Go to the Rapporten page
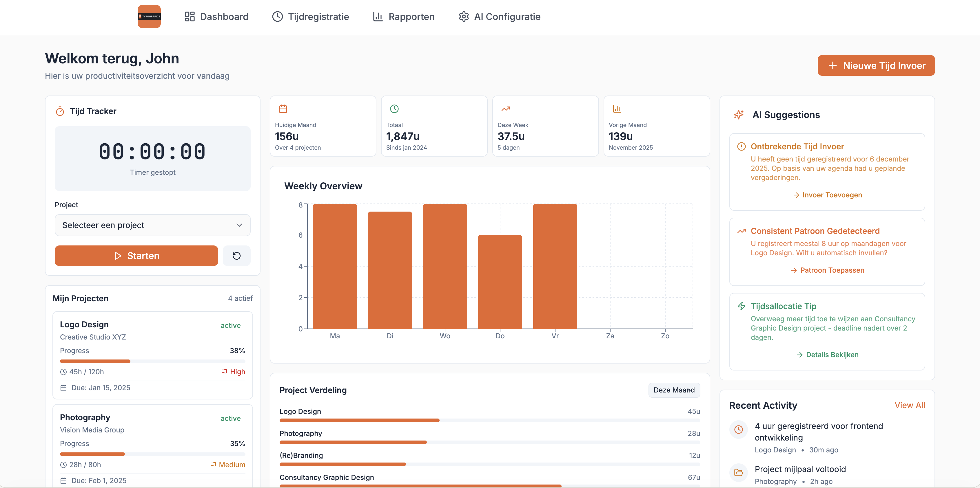Image resolution: width=980 pixels, height=488 pixels. 403,17
